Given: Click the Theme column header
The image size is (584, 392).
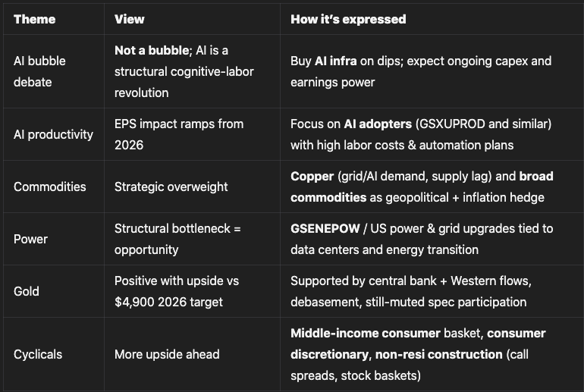Looking at the screenshot, I should click(34, 19).
